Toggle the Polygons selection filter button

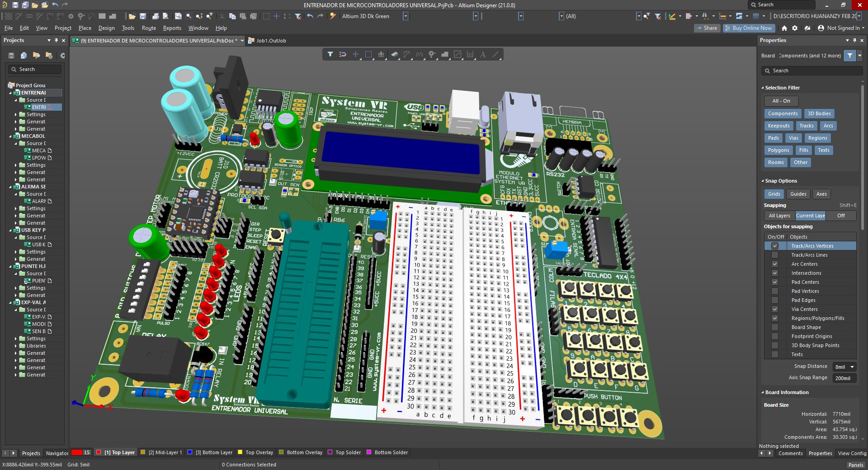778,150
